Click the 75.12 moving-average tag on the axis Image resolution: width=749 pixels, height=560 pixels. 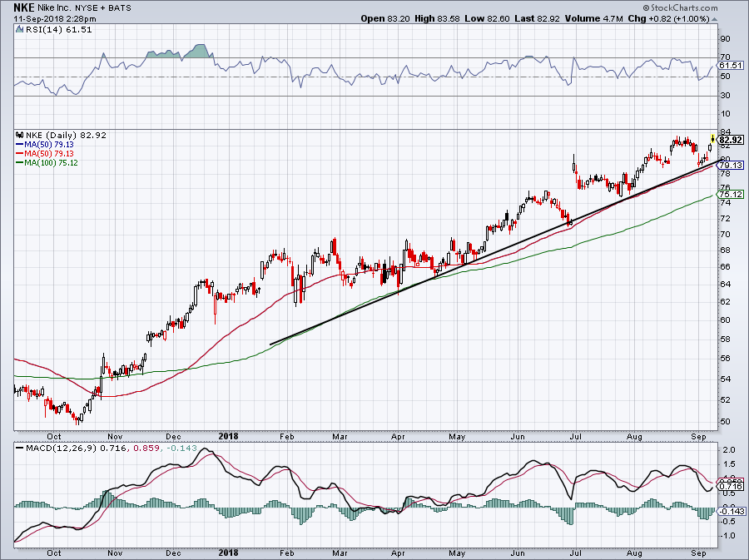pos(731,195)
